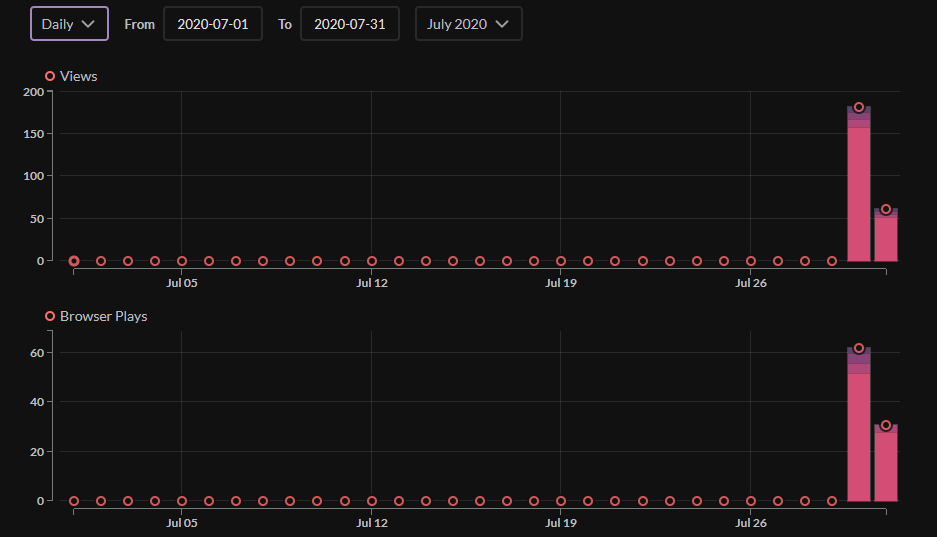This screenshot has height=537, width=937.
Task: Click the From label text
Action: (x=139, y=24)
